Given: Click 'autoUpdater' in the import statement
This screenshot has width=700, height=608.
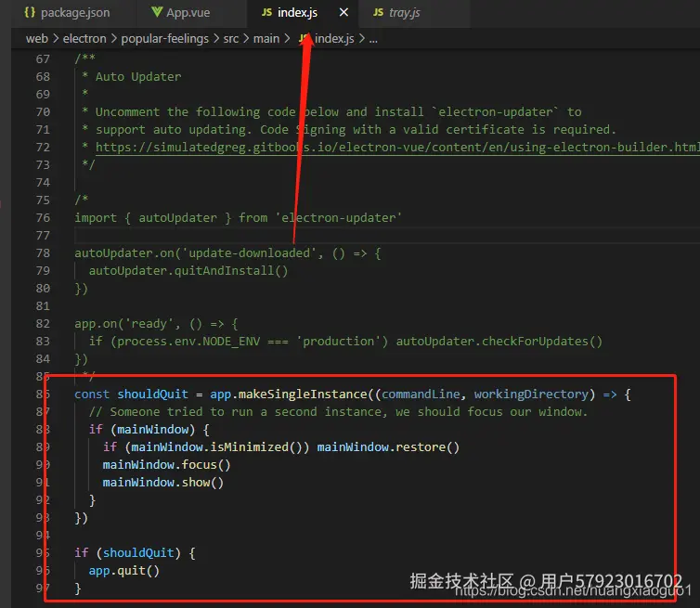Looking at the screenshot, I should point(177,218).
